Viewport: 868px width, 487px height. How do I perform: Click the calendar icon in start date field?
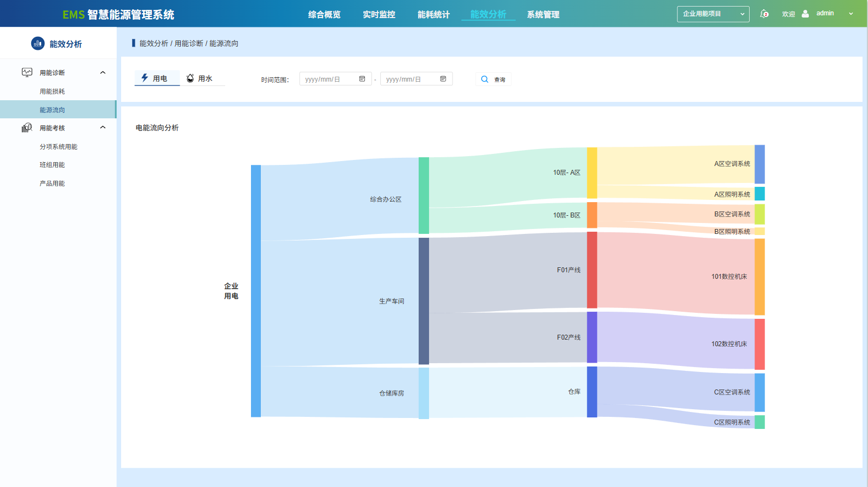(x=362, y=79)
